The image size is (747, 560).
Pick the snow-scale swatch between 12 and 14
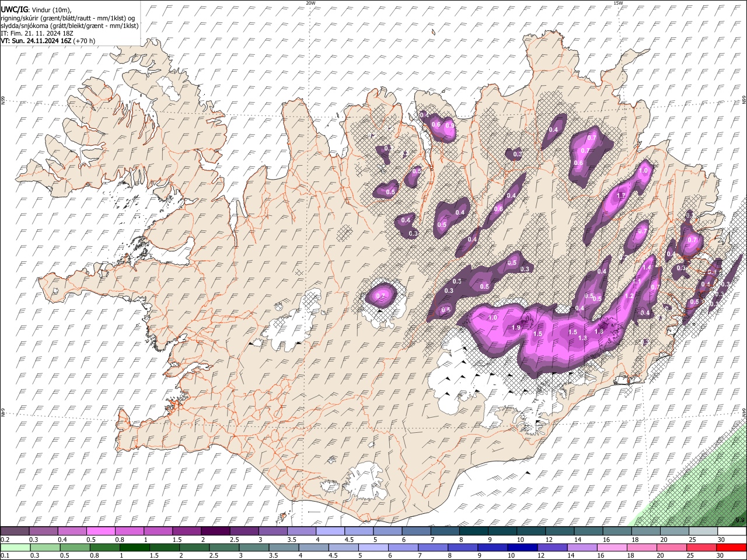click(561, 531)
